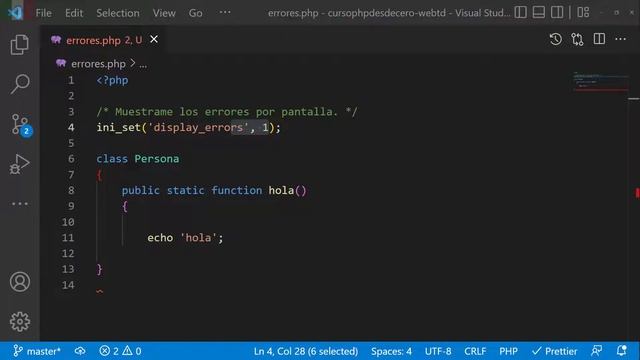Viewport: 640px width, 360px height.
Task: Open the Manage gear icon
Action: [x=20, y=322]
